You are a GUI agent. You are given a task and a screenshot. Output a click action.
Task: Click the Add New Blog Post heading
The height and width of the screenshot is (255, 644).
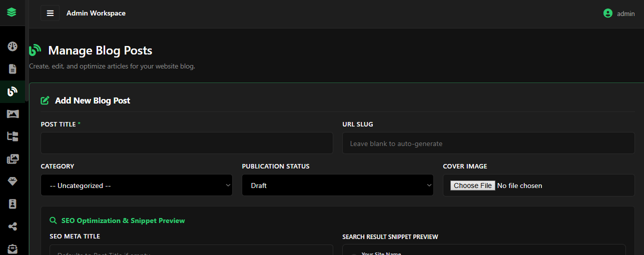point(93,100)
